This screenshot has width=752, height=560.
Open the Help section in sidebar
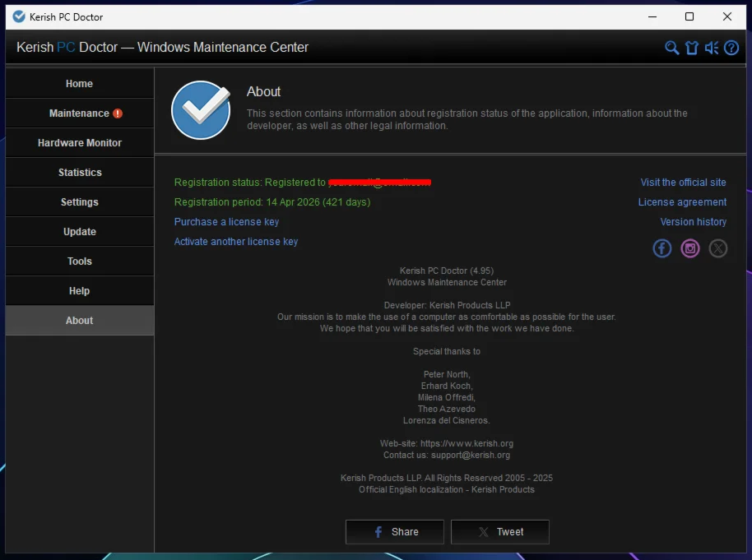(x=80, y=291)
